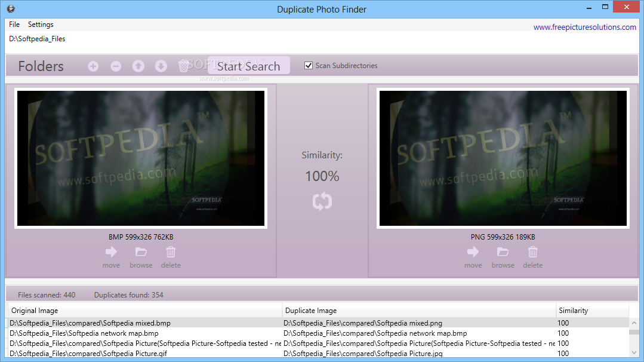This screenshot has width=644, height=362.
Task: Click results list scrollbar down arrow
Action: point(634,352)
